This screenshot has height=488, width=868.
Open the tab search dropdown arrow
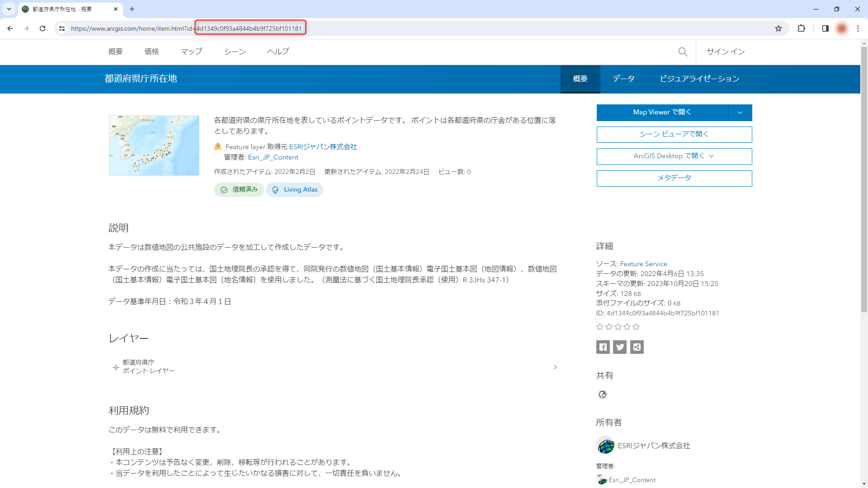coord(9,9)
